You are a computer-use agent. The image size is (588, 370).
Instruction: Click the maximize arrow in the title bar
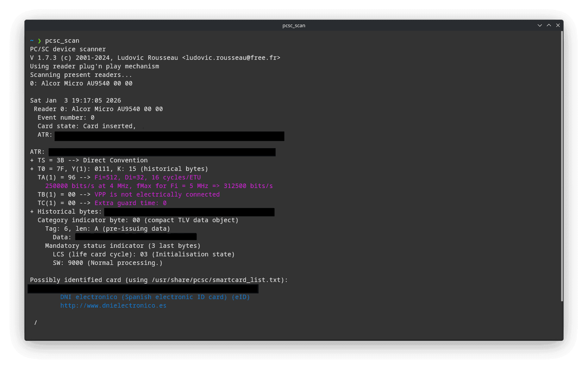(x=548, y=25)
